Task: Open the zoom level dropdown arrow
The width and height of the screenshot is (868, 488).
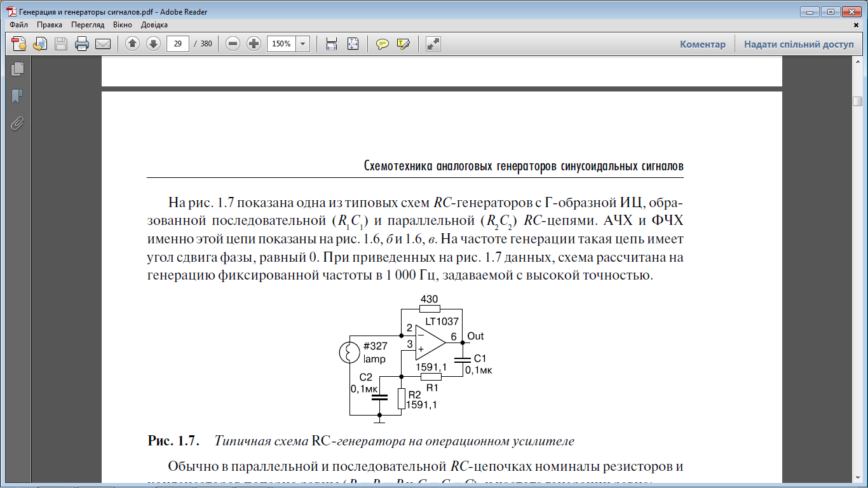Action: [303, 44]
